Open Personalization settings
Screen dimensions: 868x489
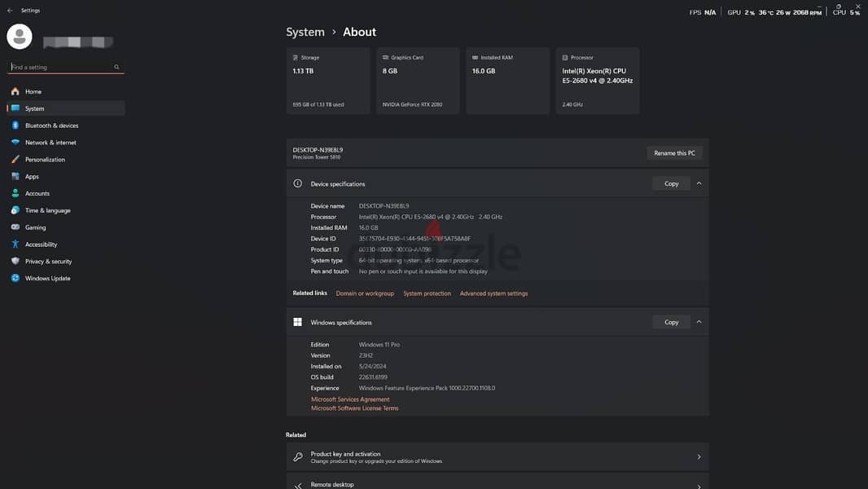click(x=66, y=160)
